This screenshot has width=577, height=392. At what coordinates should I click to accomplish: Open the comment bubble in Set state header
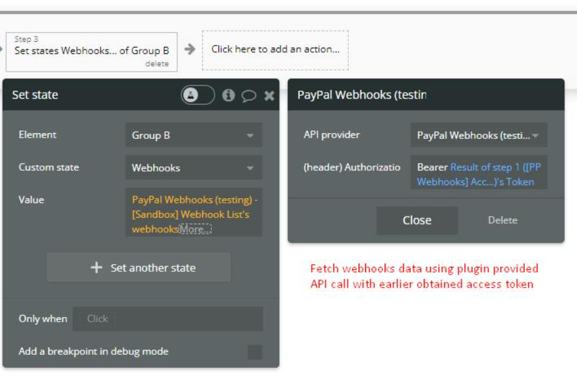coord(249,96)
